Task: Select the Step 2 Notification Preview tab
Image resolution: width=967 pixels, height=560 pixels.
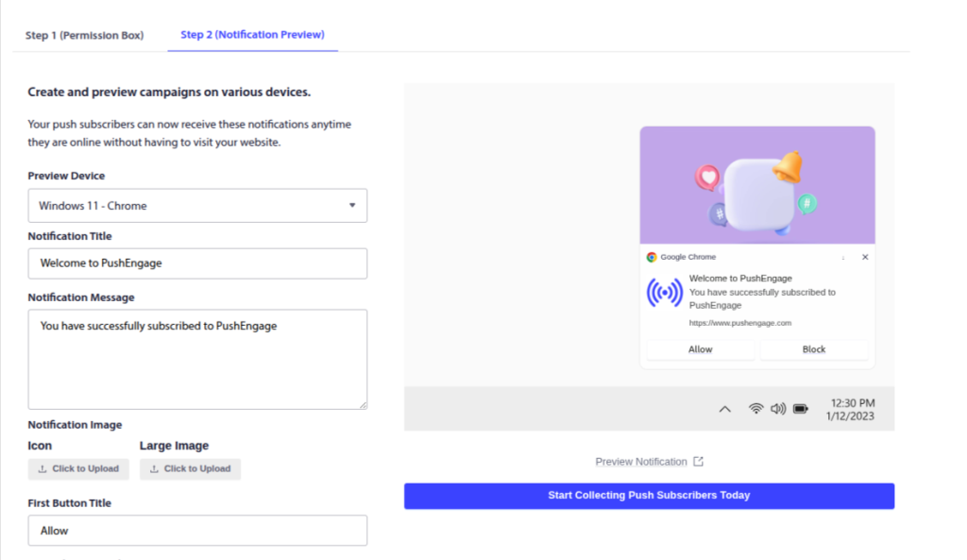Action: point(251,34)
